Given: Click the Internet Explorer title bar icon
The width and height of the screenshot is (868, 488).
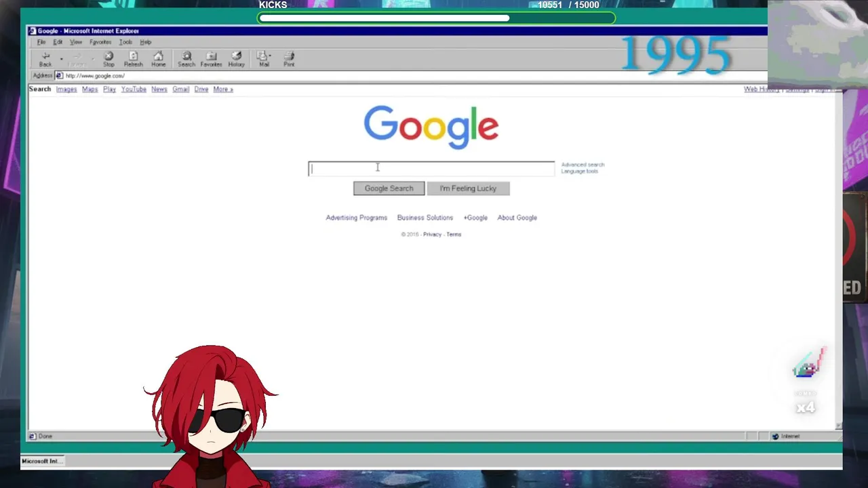Looking at the screenshot, I should [32, 30].
